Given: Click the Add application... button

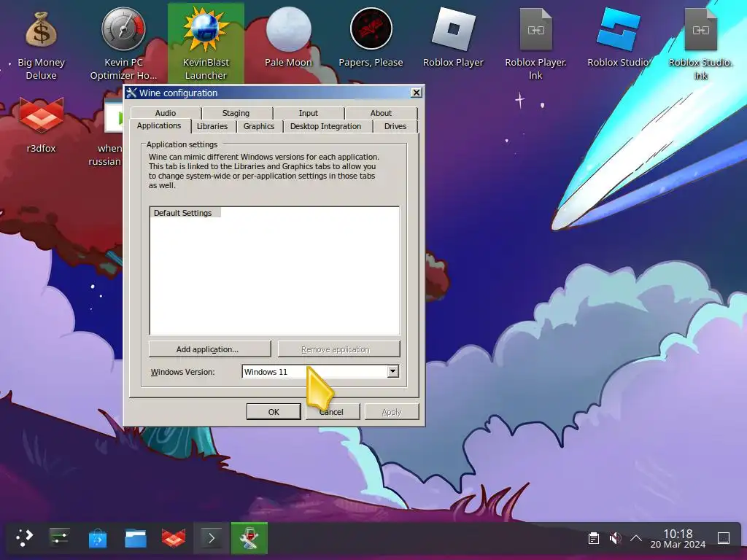Looking at the screenshot, I should (x=209, y=349).
